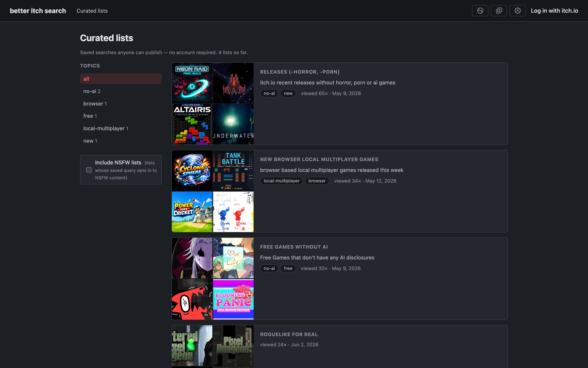This screenshot has width=588, height=368.
Task: Click the 'Saved searches anyone can publish' subtitle
Action: (x=164, y=52)
